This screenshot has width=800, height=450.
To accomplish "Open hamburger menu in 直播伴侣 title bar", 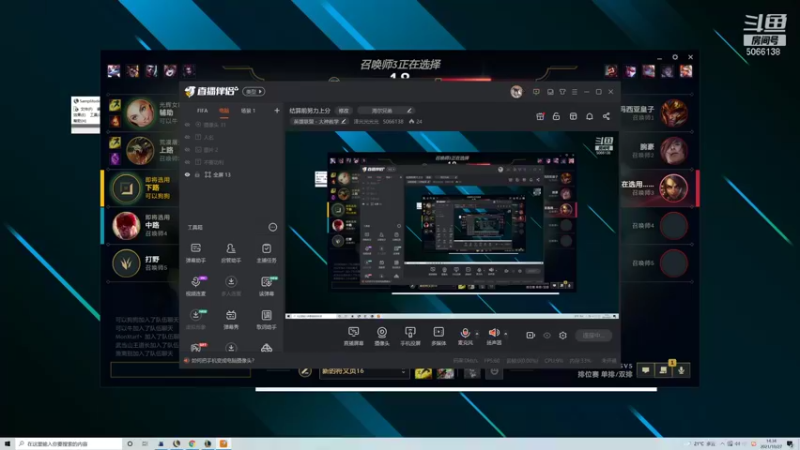I will click(x=574, y=92).
